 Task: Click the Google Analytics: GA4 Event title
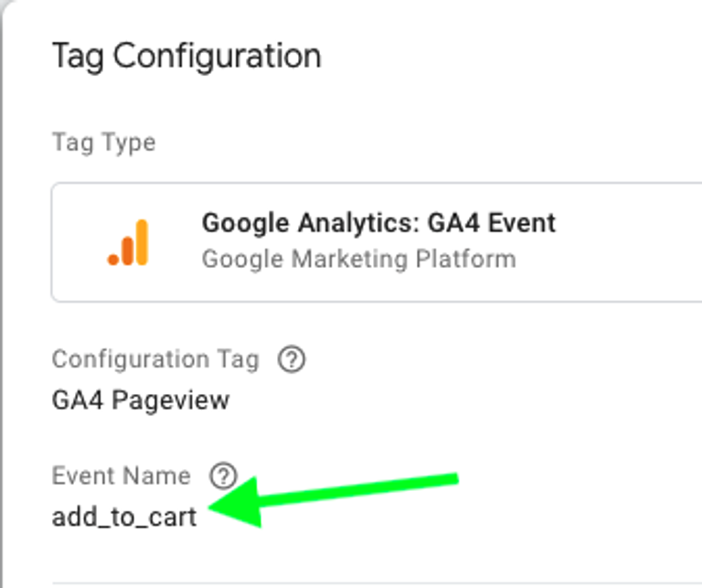click(378, 222)
